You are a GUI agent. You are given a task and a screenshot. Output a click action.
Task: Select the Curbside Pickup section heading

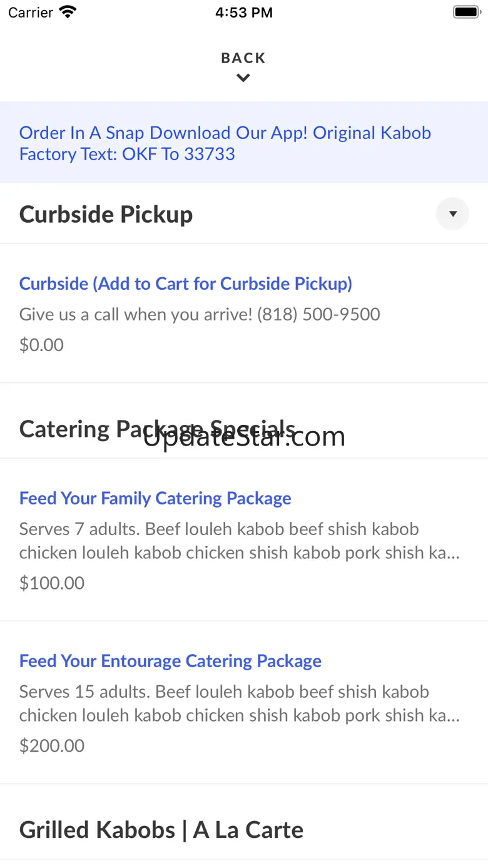pos(106,215)
